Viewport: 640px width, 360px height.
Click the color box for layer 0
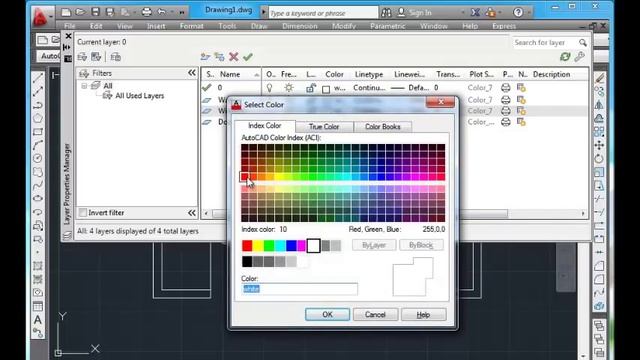[x=326, y=89]
